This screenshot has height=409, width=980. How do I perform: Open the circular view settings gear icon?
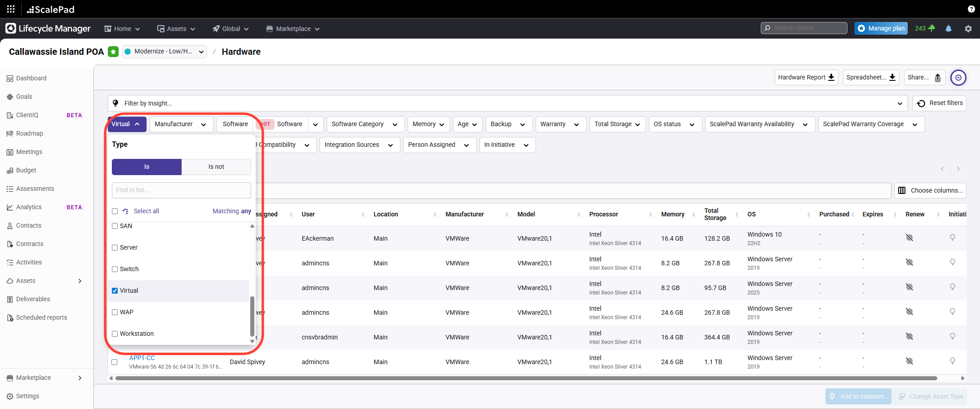click(958, 78)
